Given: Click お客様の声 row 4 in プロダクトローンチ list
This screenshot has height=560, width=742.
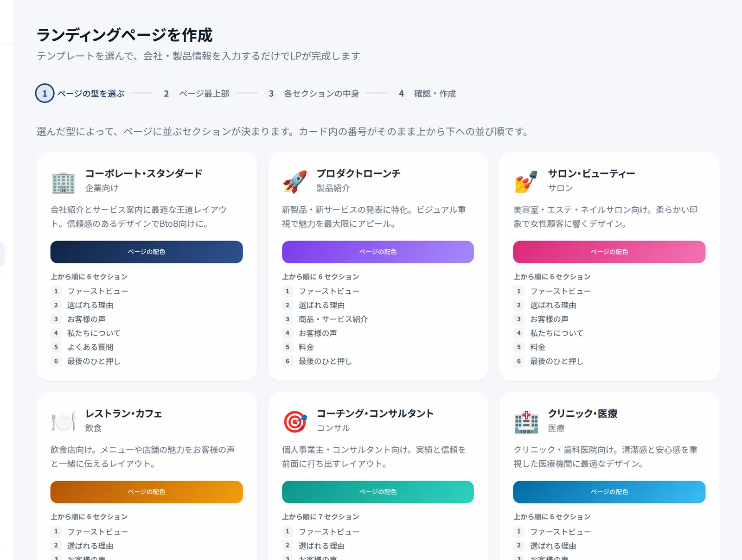Looking at the screenshot, I should (318, 333).
